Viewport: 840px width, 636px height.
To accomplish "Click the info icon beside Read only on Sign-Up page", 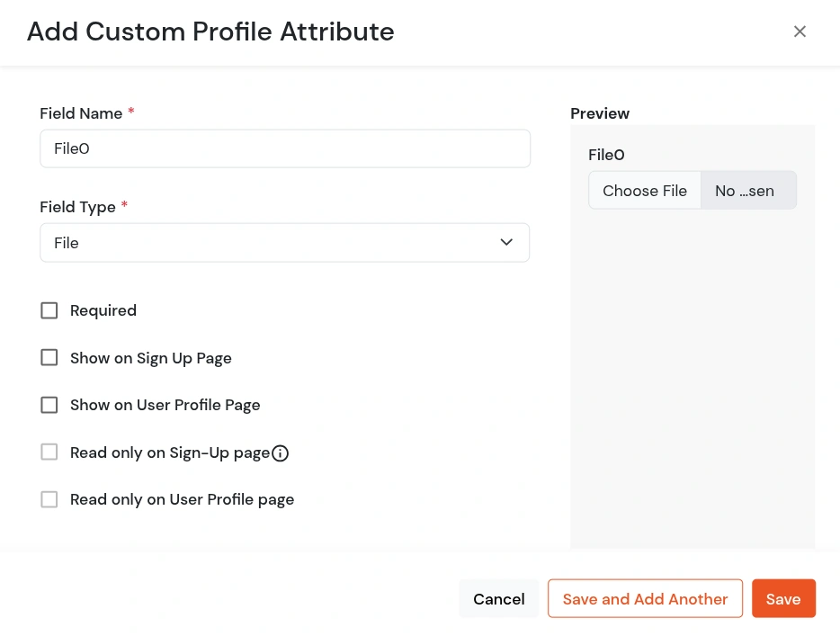I will 281,453.
